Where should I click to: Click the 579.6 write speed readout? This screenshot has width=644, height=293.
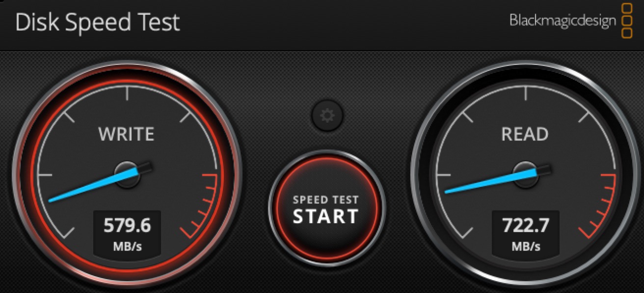coord(127,226)
